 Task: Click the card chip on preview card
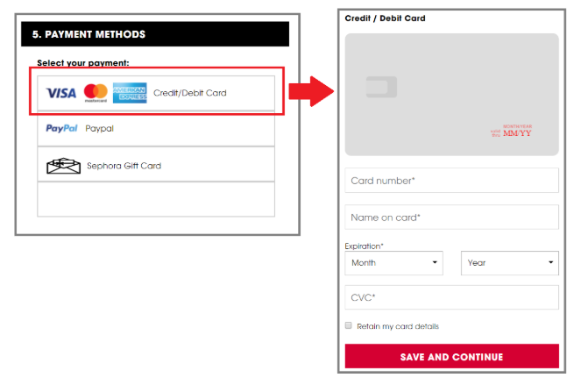[381, 87]
